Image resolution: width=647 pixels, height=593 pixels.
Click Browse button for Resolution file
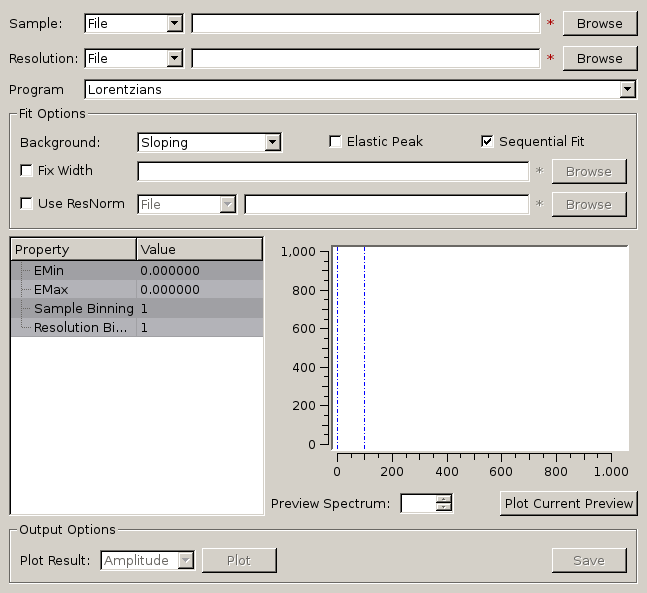coord(599,59)
